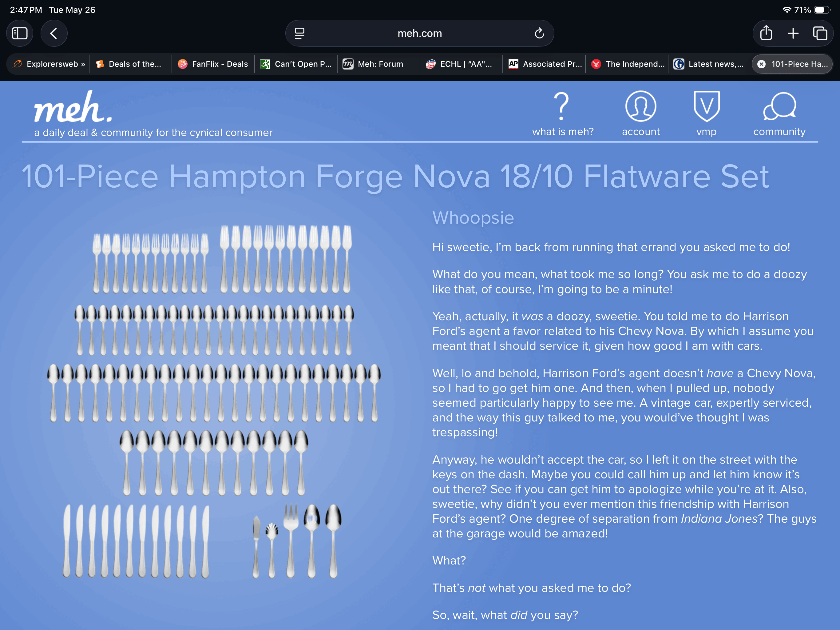This screenshot has width=840, height=630.
Task: Switch to the Can't Open P... tab
Action: [296, 64]
